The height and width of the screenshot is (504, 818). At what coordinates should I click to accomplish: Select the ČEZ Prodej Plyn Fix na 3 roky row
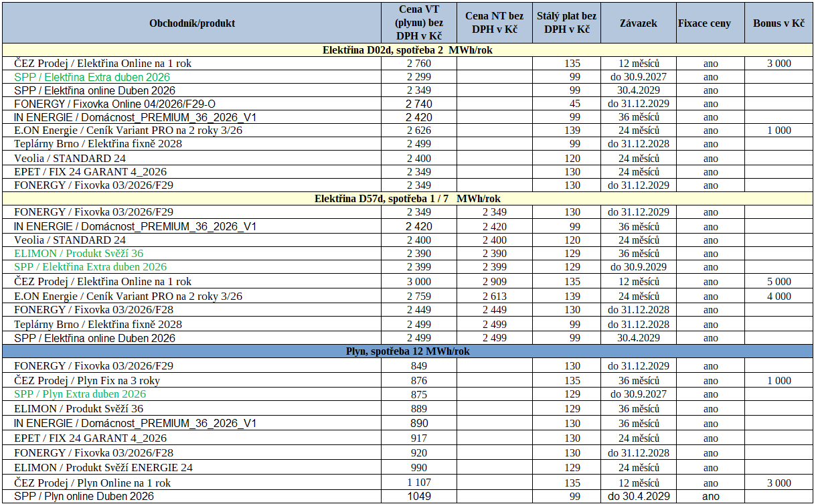click(x=87, y=381)
